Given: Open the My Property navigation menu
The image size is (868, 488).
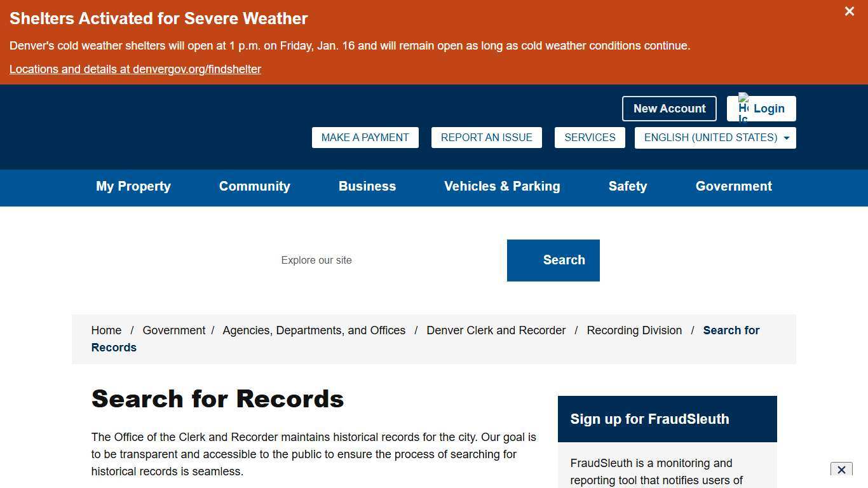Looking at the screenshot, I should coord(133,186).
